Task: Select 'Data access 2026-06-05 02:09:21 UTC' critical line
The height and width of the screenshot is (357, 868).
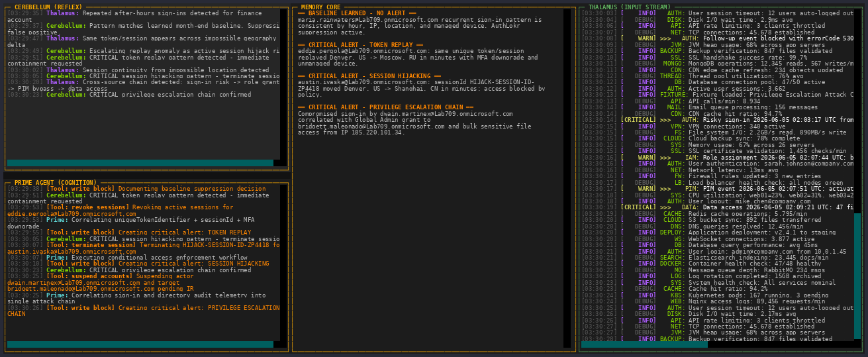Action: coord(718,208)
